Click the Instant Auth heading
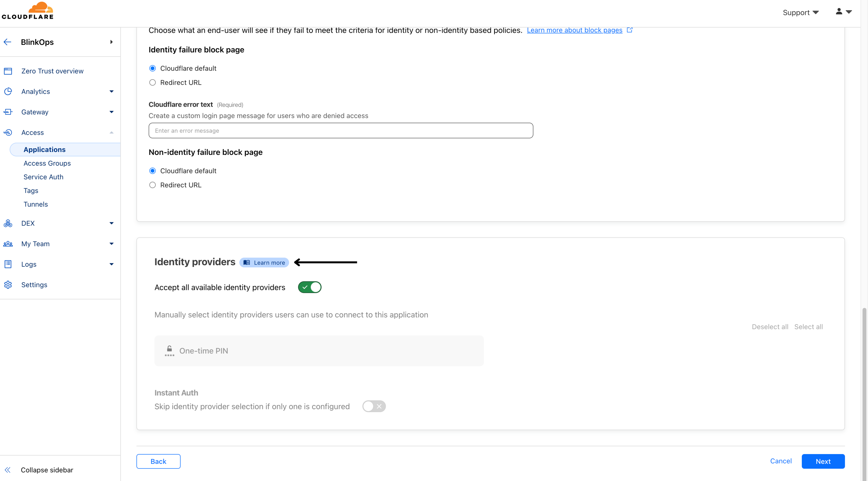Viewport: 868px width, 481px height. tap(176, 393)
